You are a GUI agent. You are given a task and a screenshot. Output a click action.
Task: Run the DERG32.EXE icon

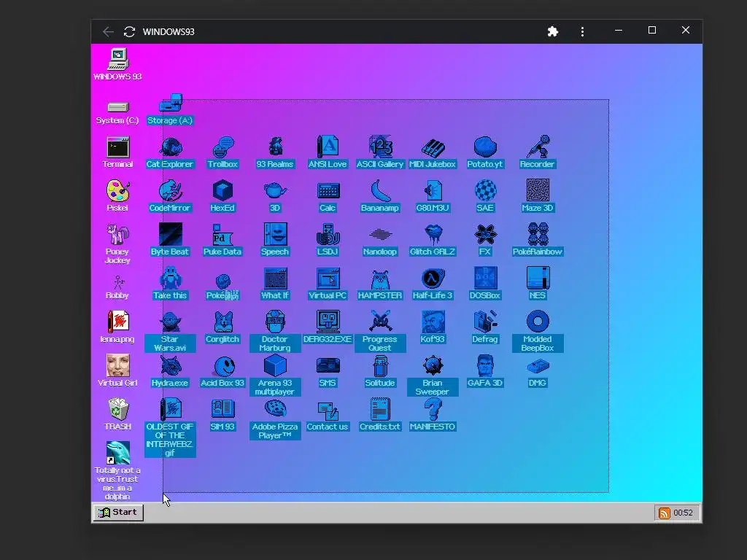(328, 322)
